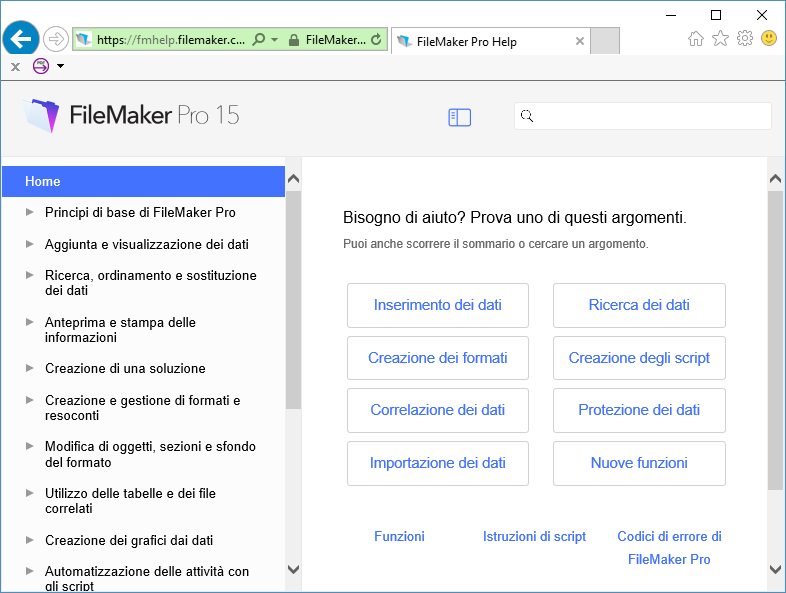The width and height of the screenshot is (786, 593).
Task: Follow the 'Istruzioni di script' link
Action: tap(534, 537)
